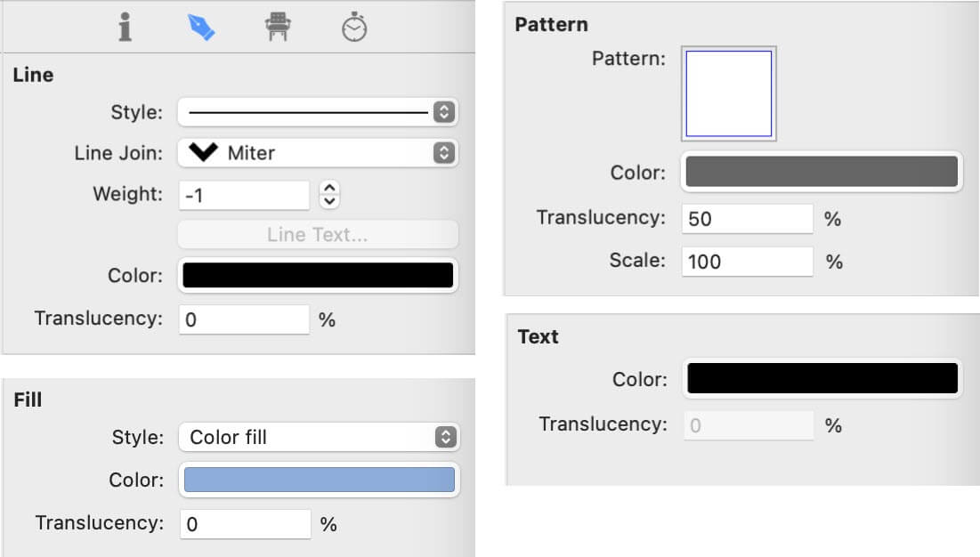
Task: Click the Fill Translucency field
Action: click(245, 524)
